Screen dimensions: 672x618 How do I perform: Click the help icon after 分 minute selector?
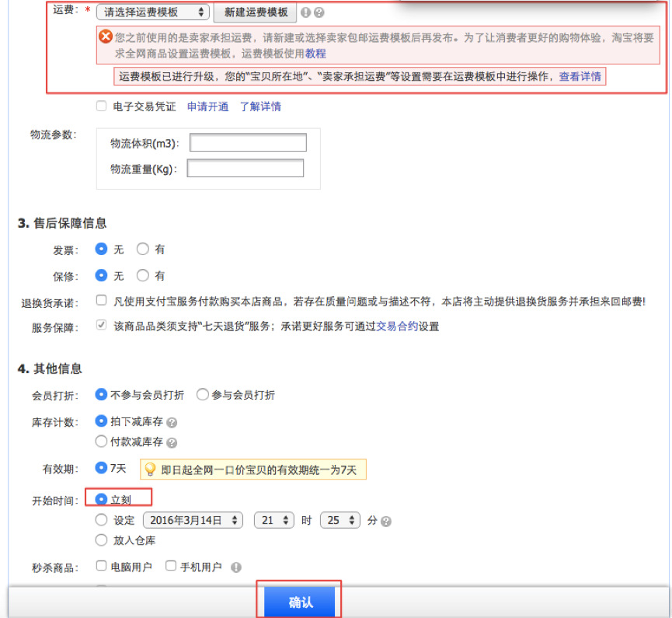(386, 522)
